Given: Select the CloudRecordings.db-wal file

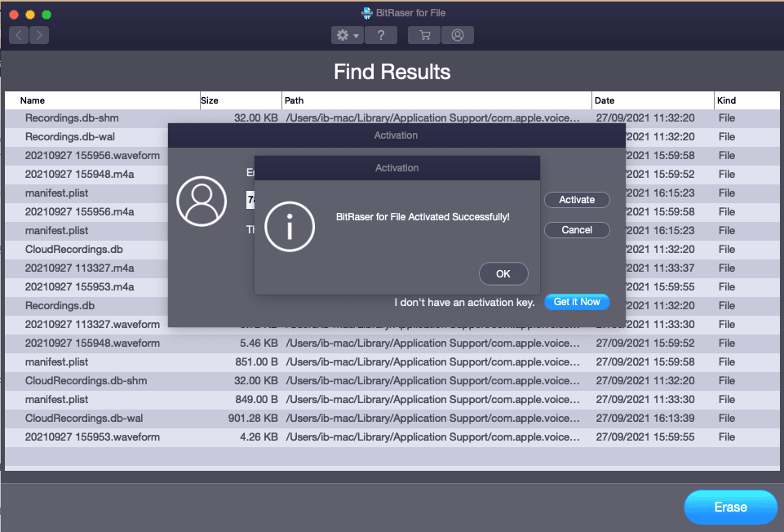Looking at the screenshot, I should pyautogui.click(x=84, y=418).
